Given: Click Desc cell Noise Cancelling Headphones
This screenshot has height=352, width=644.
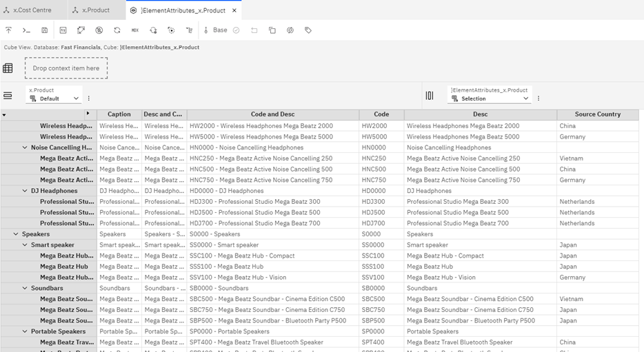Looking at the screenshot, I should click(481, 147).
